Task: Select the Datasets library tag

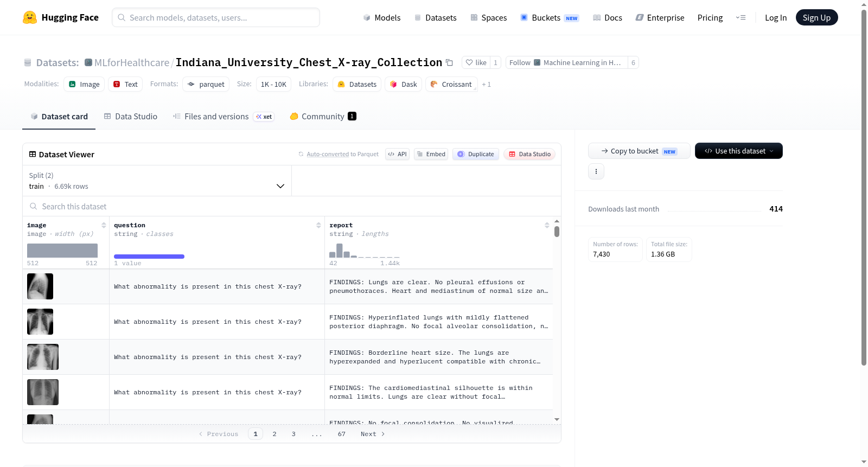Action: [x=357, y=84]
